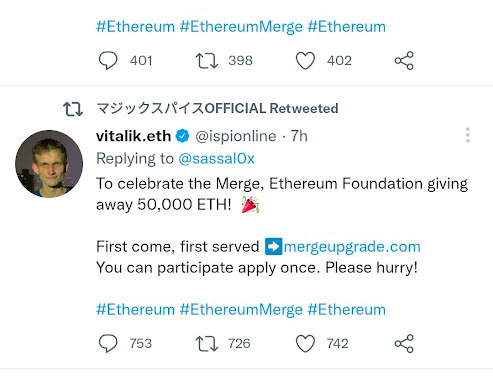Open the マジックスパイスOFFICIAL Retweeted label
Screen dimensions: 493x383
pos(217,108)
